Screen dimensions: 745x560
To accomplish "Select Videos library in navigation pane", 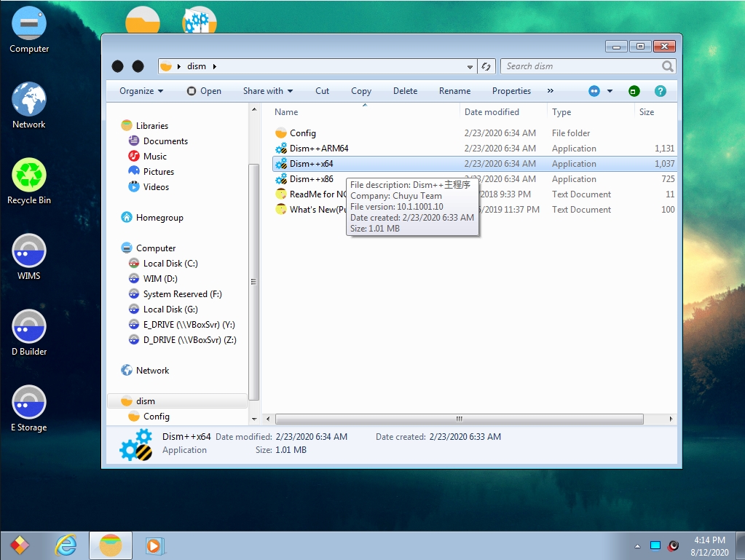I will coord(156,187).
